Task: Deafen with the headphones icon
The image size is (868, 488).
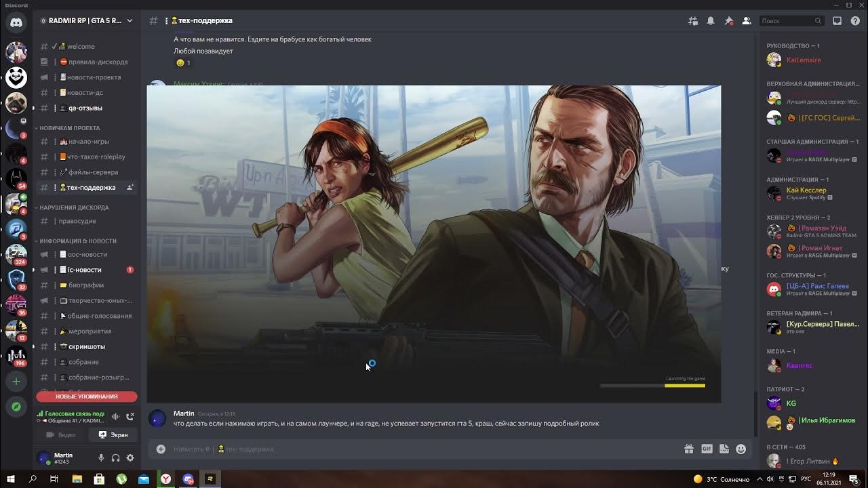Action: click(115, 458)
